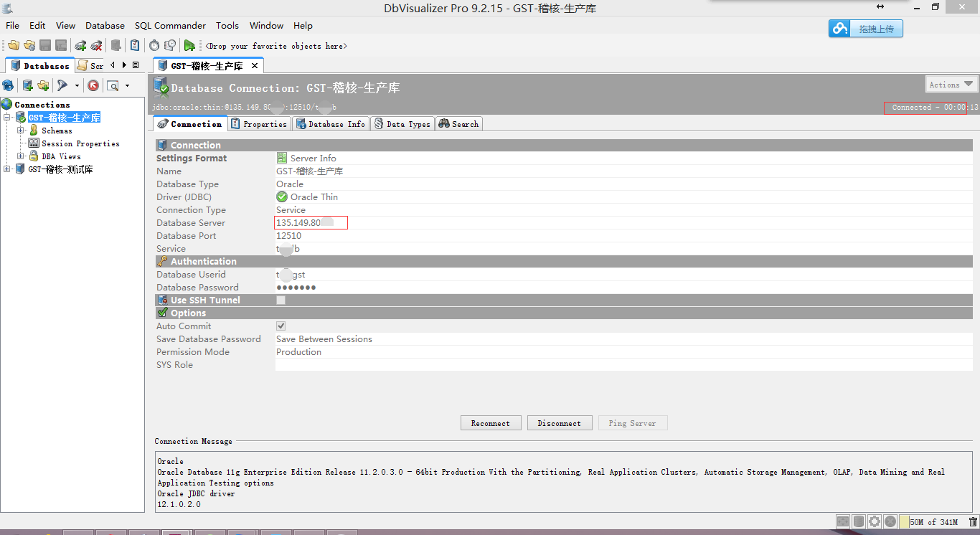Select the Connection tab
This screenshot has width=980, height=535.
point(190,124)
